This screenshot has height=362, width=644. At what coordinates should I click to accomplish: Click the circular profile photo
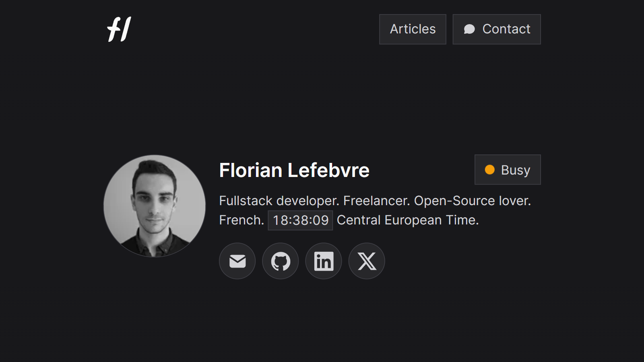[155, 206]
